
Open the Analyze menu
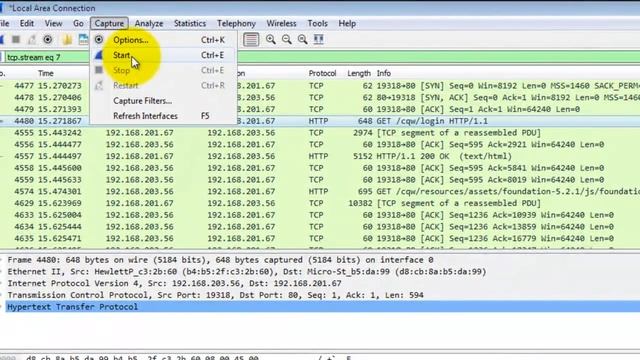[x=149, y=23]
